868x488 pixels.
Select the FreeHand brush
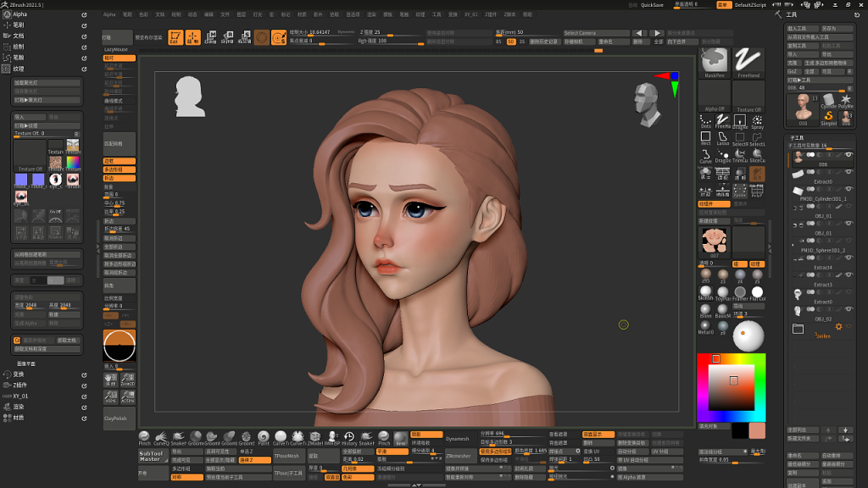747,61
